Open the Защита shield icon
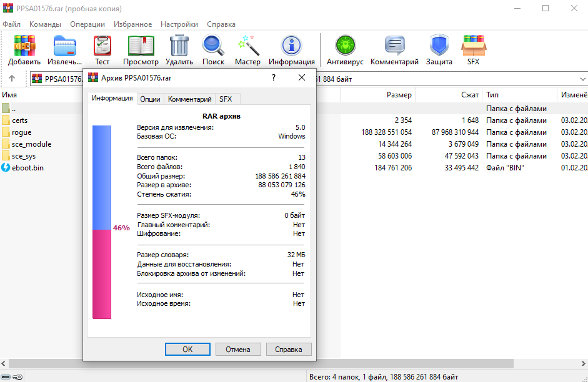 pyautogui.click(x=439, y=46)
